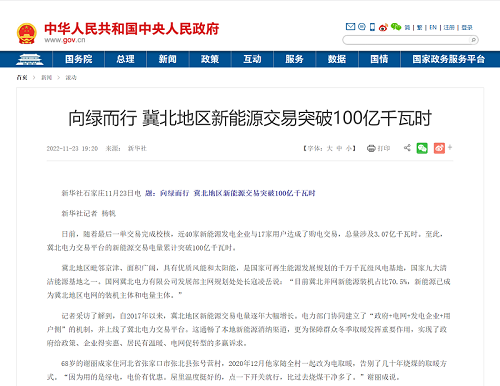Open 国家政务服务平台 in the navigation
This screenshot has width=500, height=386.
click(x=449, y=59)
